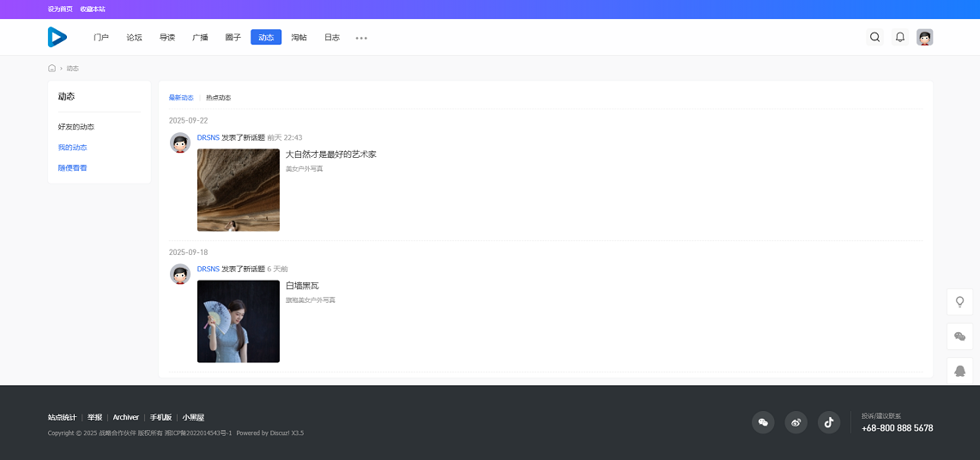The image size is (980, 460).
Task: Open the 随便看看 sidebar link
Action: coord(72,168)
